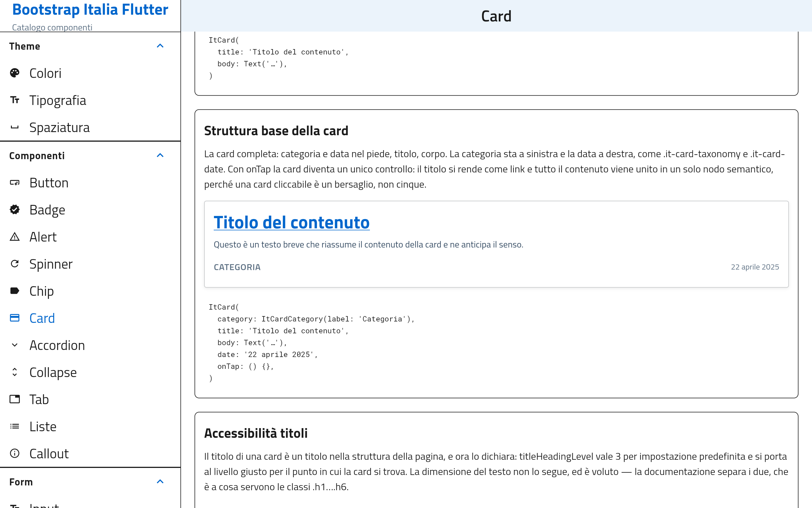Click the Callout info icon

point(14,454)
